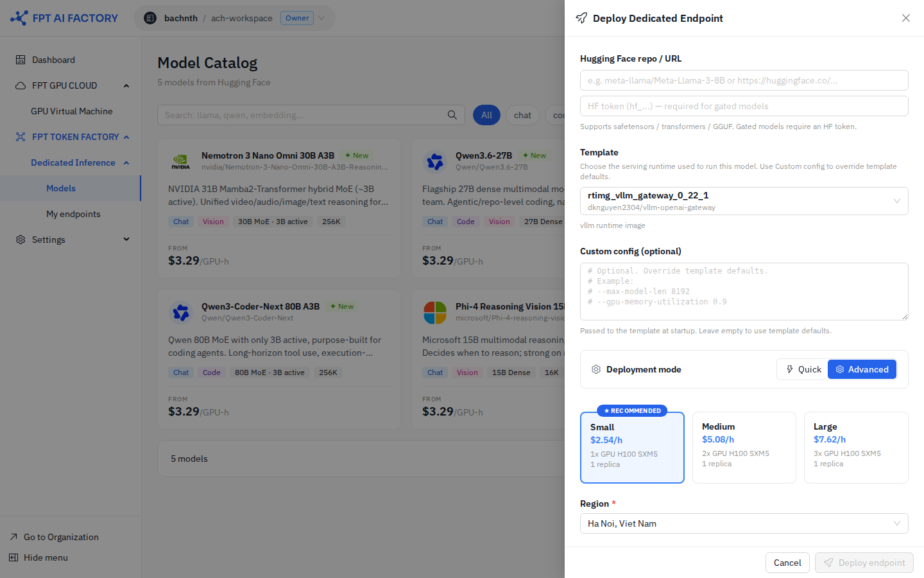The height and width of the screenshot is (578, 924).
Task: Focus the HF token input field
Action: pos(744,106)
